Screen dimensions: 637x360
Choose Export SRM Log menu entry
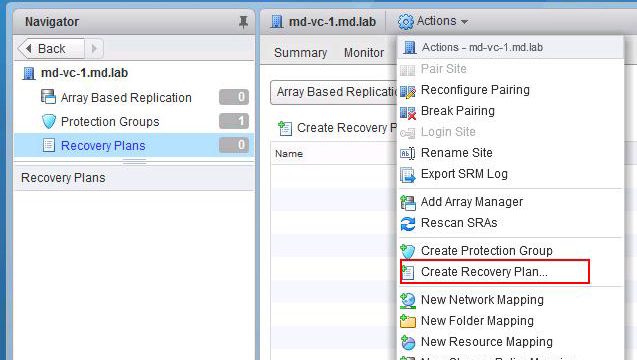point(464,174)
